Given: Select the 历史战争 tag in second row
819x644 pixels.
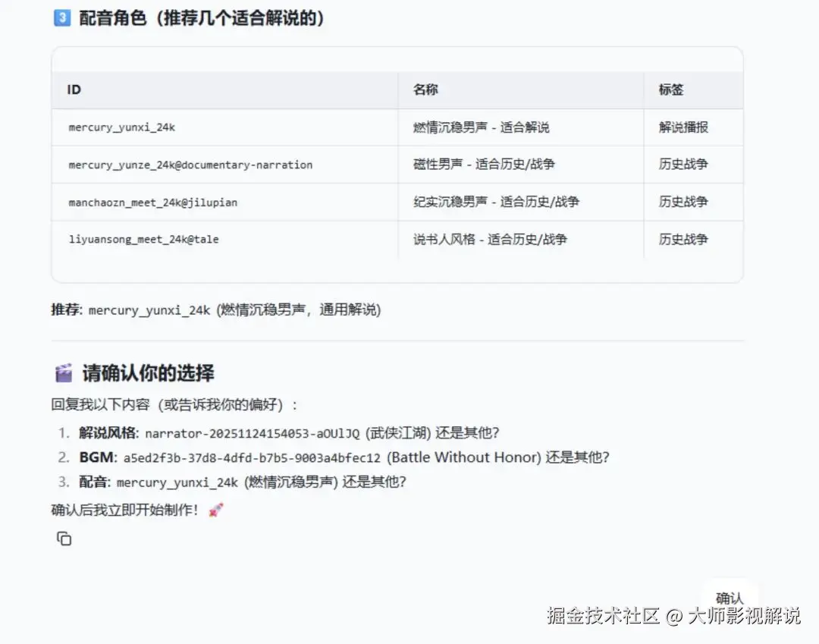Looking at the screenshot, I should click(682, 165).
